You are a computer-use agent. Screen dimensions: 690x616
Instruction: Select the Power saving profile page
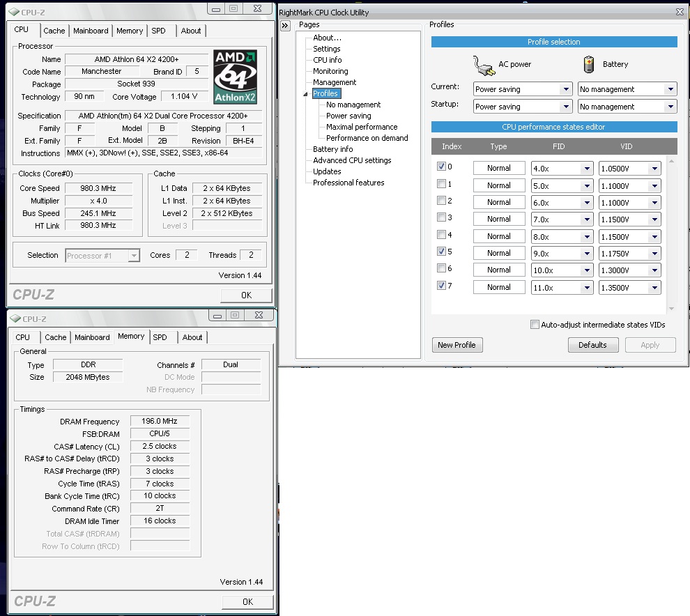coord(348,116)
